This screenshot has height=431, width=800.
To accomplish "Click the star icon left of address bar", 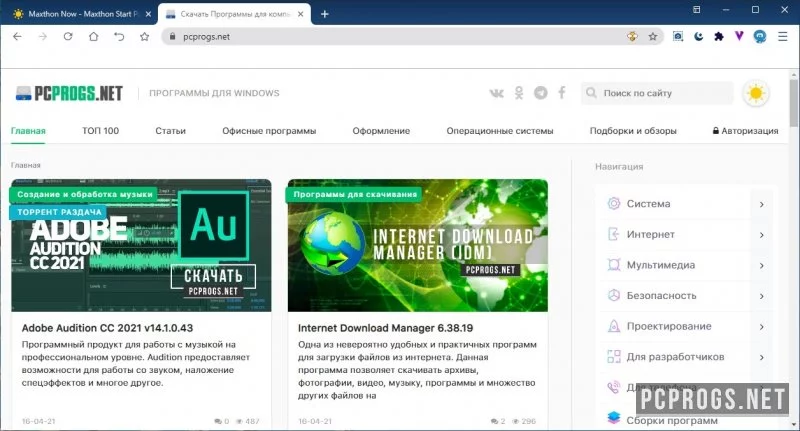I will click(x=144, y=36).
